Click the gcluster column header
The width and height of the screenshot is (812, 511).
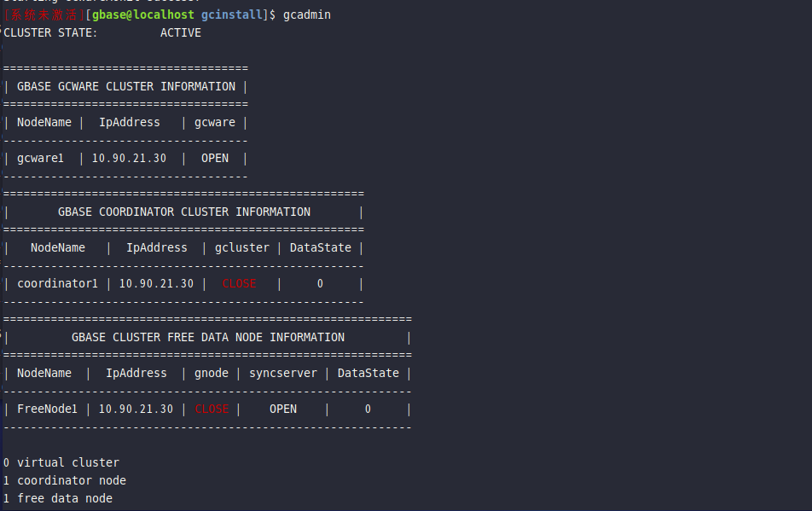242,247
